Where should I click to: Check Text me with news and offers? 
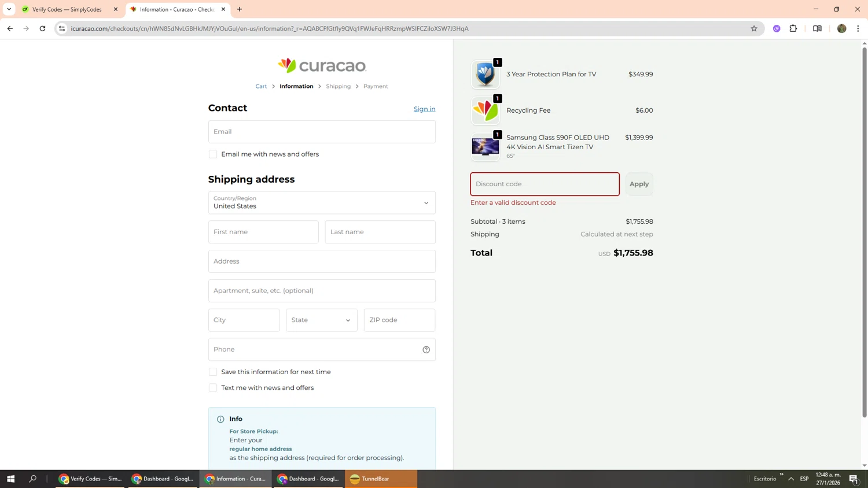(213, 388)
